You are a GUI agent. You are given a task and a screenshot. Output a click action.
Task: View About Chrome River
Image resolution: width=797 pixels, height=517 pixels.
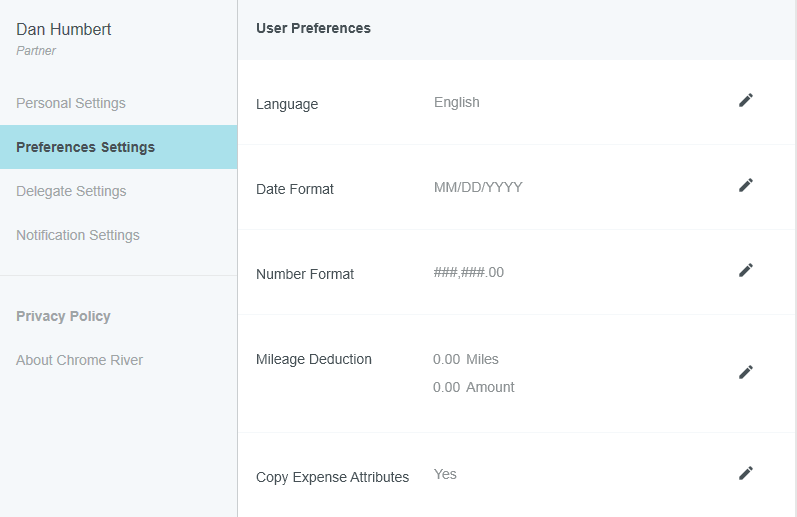click(x=80, y=360)
